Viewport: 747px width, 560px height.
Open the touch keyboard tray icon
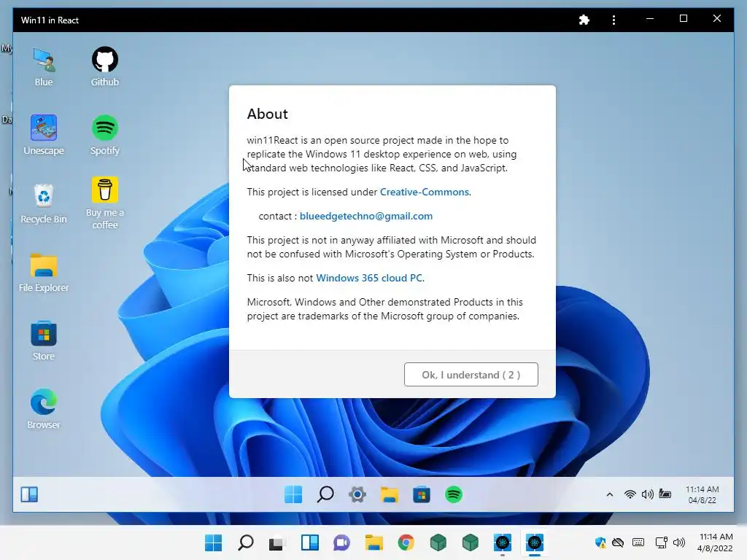click(638, 542)
